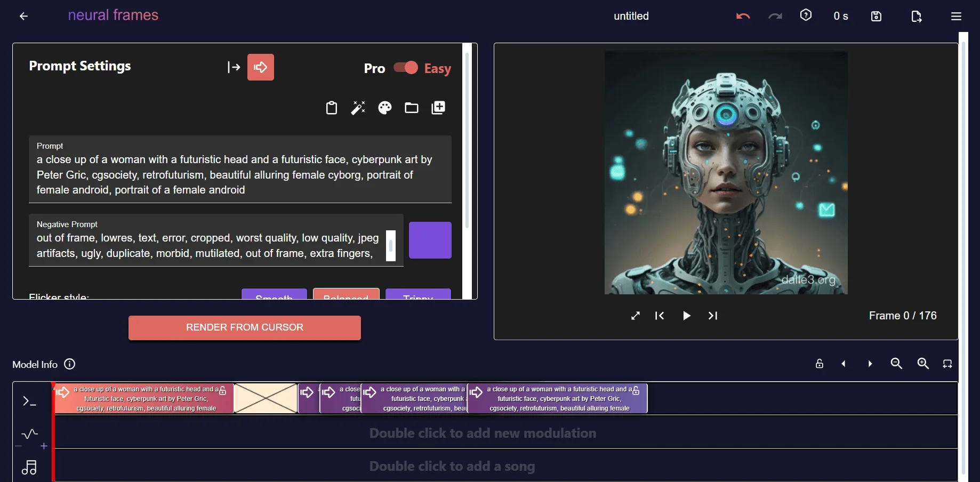980x482 pixels.
Task: Open the purple color swatch next to Negative Prompt
Action: (x=430, y=240)
